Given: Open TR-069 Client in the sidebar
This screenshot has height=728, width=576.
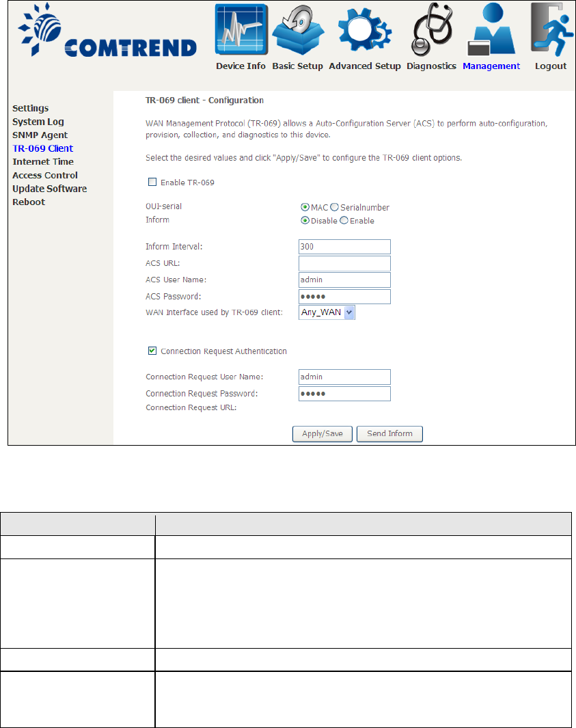Looking at the screenshot, I should (x=42, y=148).
